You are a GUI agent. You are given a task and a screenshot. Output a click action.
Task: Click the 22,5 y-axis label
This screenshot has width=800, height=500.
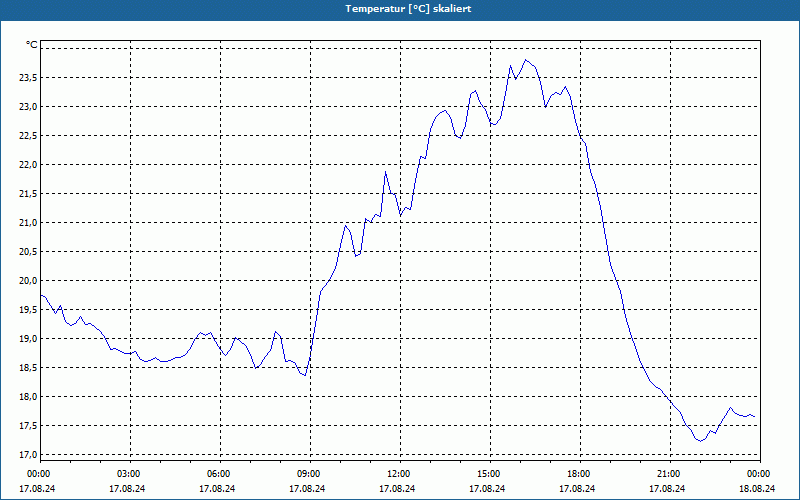click(29, 136)
